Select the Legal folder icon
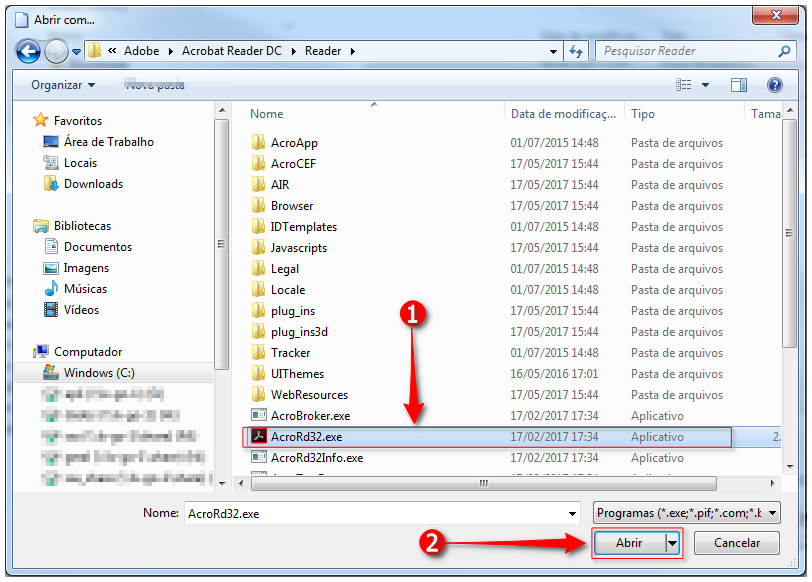Viewport: 812px width, 582px height. [258, 269]
